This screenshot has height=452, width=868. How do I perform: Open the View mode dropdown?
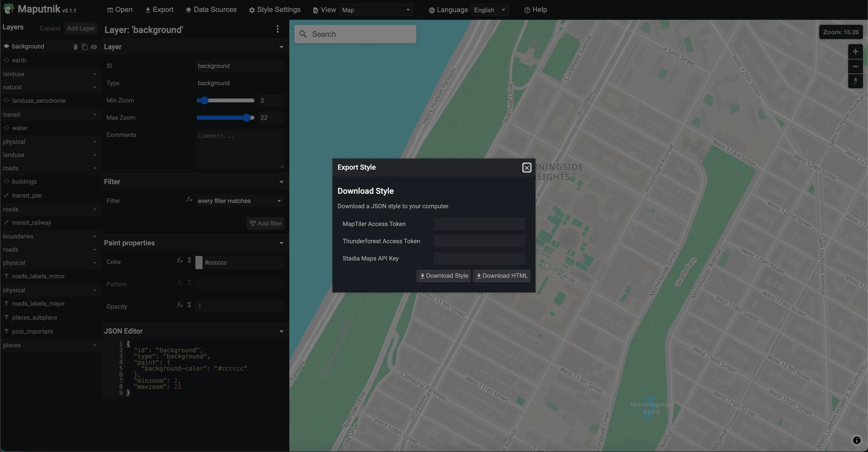click(376, 10)
